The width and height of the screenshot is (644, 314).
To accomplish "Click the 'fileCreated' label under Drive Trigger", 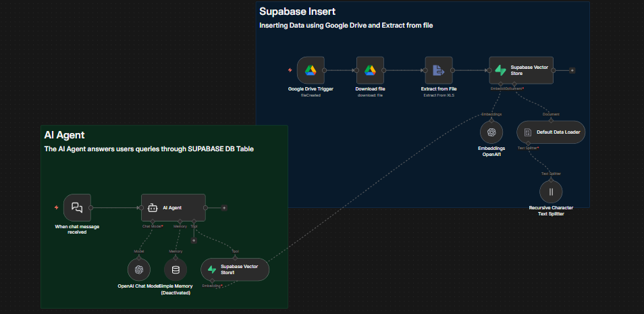I will [311, 95].
